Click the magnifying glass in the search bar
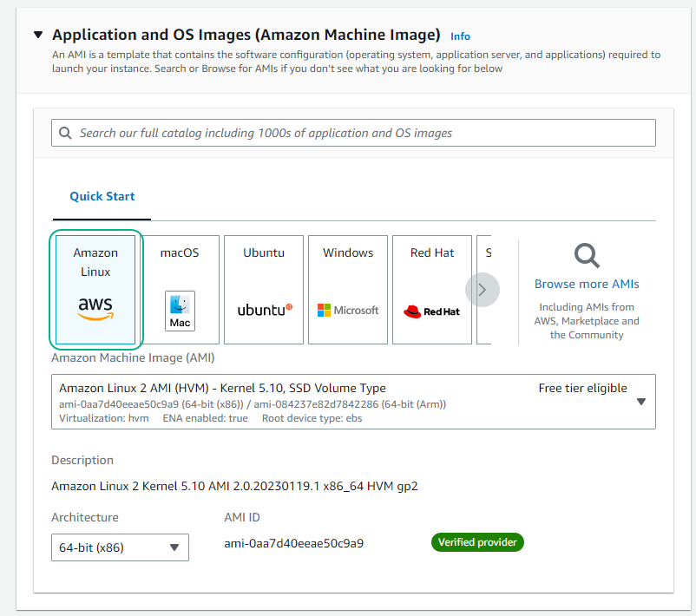This screenshot has width=696, height=616. click(x=65, y=132)
